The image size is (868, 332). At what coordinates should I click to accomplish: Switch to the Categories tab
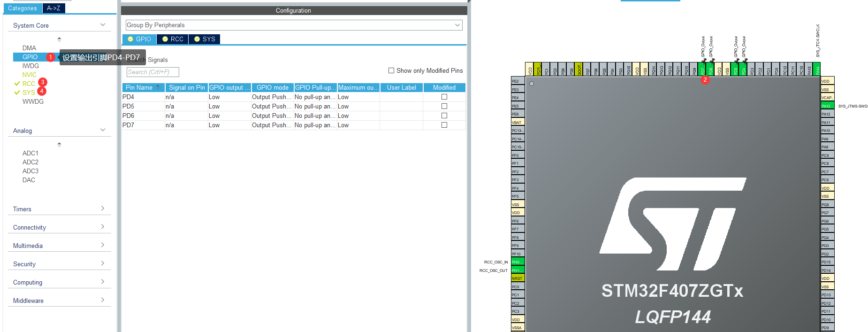(23, 8)
